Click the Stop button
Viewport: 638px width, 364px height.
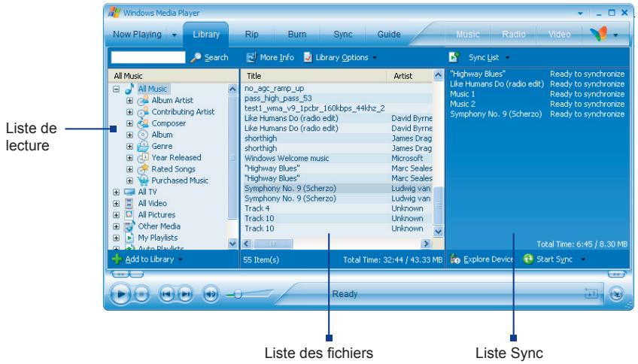pos(141,293)
